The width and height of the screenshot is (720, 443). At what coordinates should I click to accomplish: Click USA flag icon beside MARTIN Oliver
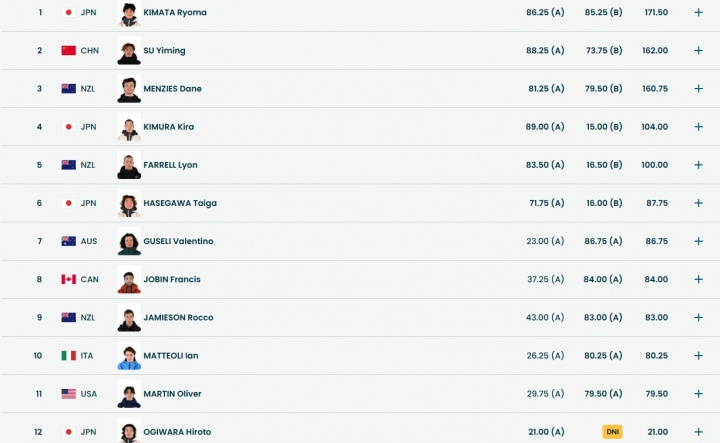pyautogui.click(x=68, y=393)
